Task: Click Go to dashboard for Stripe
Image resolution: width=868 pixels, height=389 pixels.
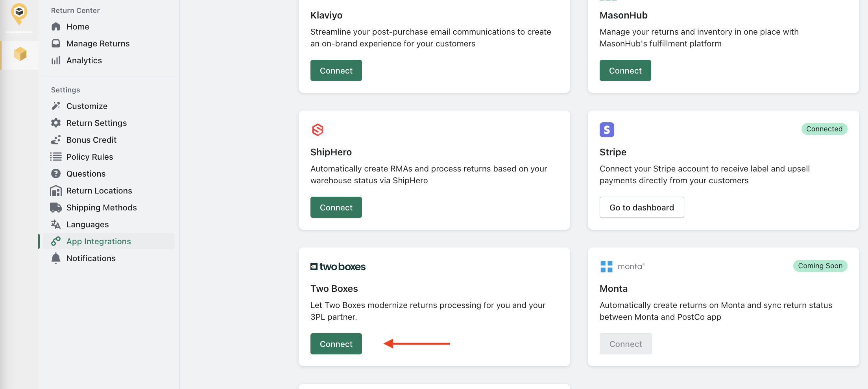Action: pos(642,207)
